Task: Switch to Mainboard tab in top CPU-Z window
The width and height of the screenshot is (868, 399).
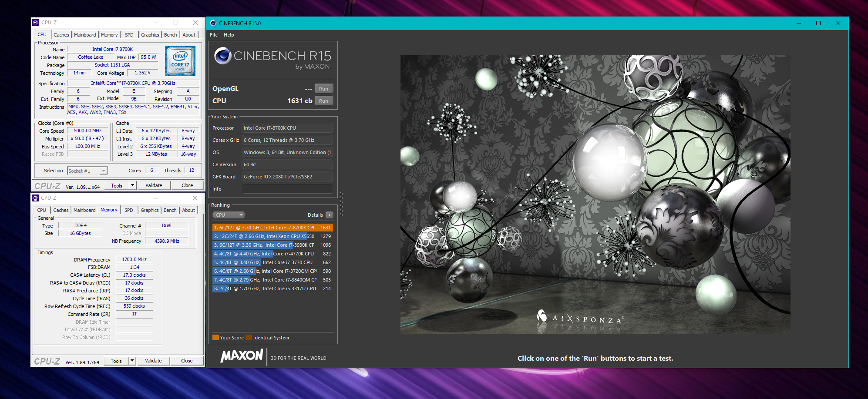Action: [85, 35]
